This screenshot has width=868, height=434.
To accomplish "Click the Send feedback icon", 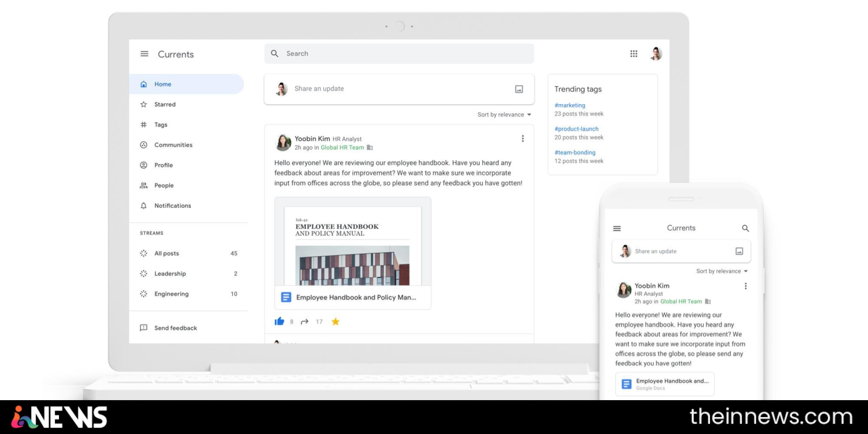I will coord(144,328).
